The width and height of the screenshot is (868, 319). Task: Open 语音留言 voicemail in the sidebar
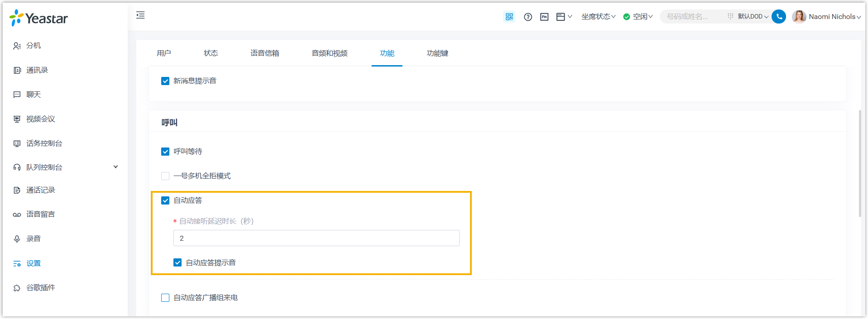point(40,214)
